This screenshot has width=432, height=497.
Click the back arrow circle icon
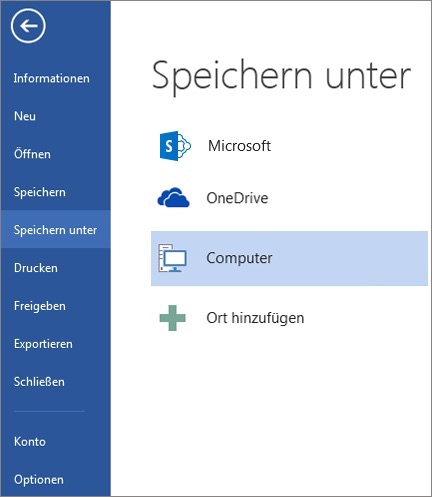(28, 26)
